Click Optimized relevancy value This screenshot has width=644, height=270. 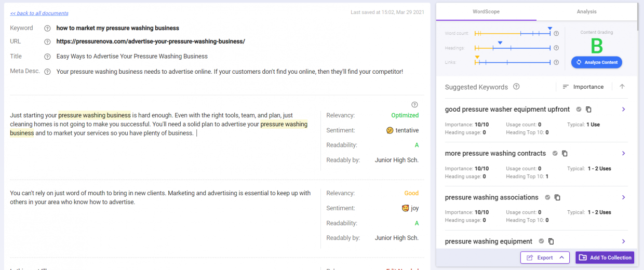405,115
